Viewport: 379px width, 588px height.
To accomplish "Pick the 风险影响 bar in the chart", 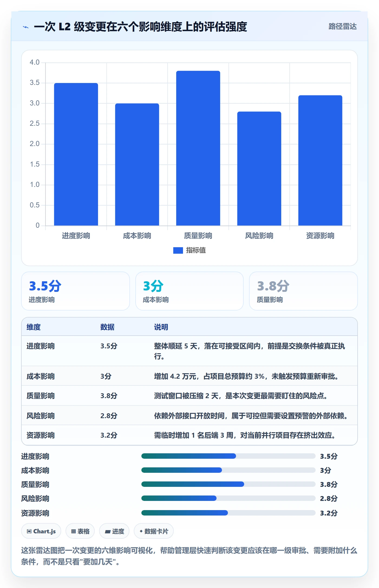I will [x=259, y=169].
